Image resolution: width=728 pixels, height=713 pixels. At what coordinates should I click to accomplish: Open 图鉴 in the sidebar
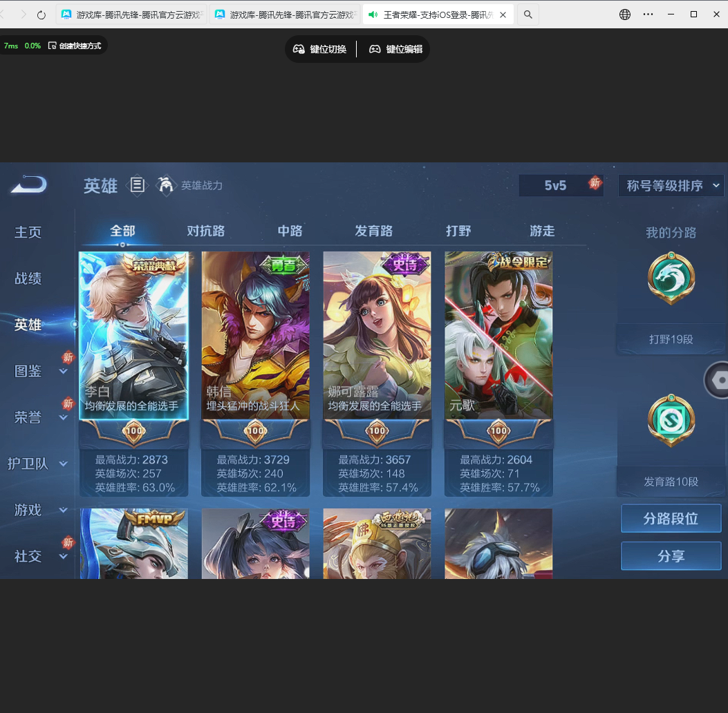[x=28, y=371]
